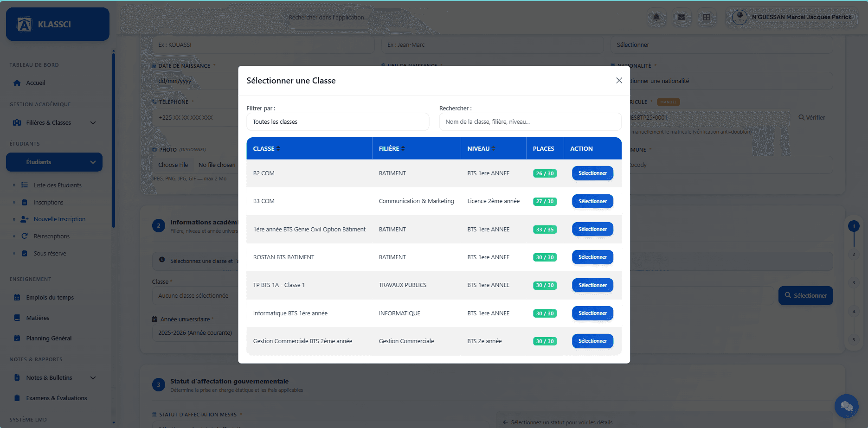Image resolution: width=868 pixels, height=428 pixels.
Task: Open the notifications bell icon
Action: pyautogui.click(x=656, y=17)
